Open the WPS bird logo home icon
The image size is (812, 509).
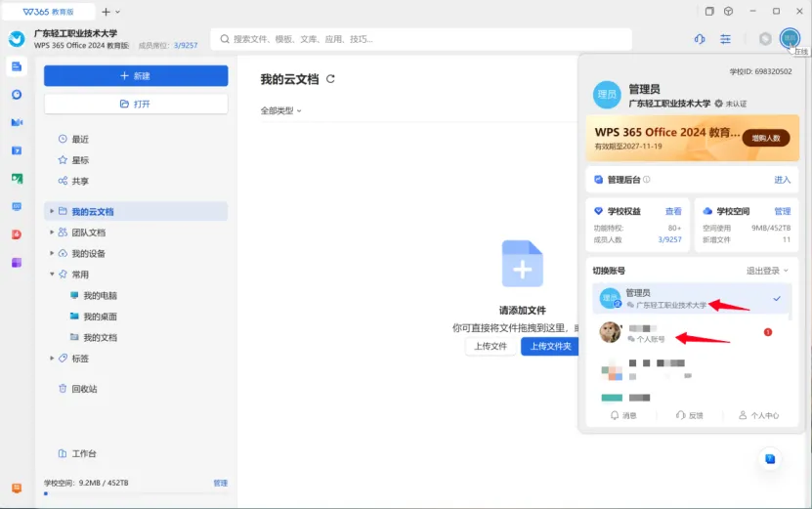17,39
